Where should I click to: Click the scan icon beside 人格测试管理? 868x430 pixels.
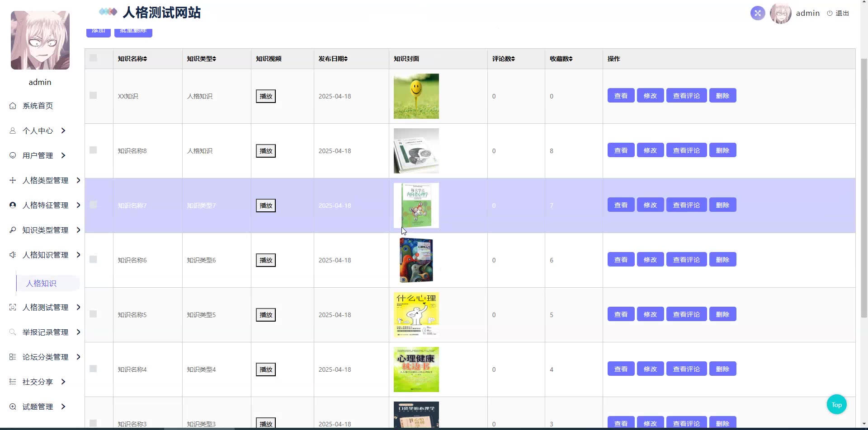pyautogui.click(x=13, y=307)
